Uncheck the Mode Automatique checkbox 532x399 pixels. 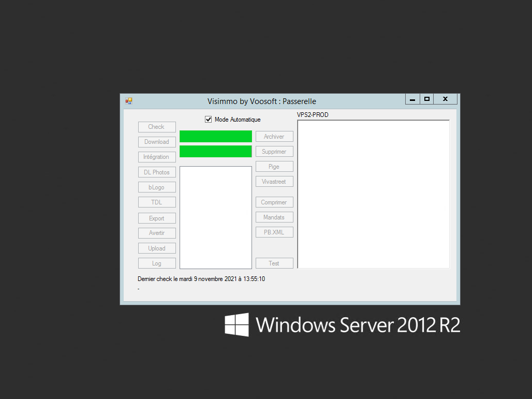pyautogui.click(x=209, y=120)
